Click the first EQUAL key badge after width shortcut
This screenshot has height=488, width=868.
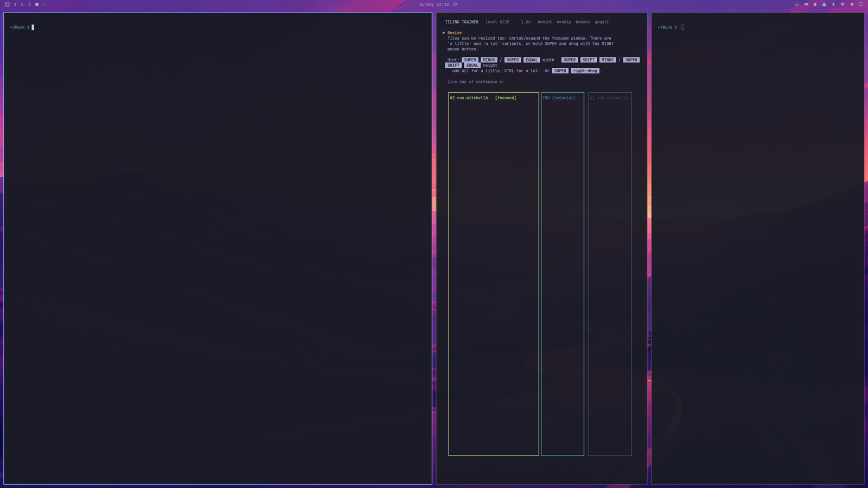click(532, 60)
